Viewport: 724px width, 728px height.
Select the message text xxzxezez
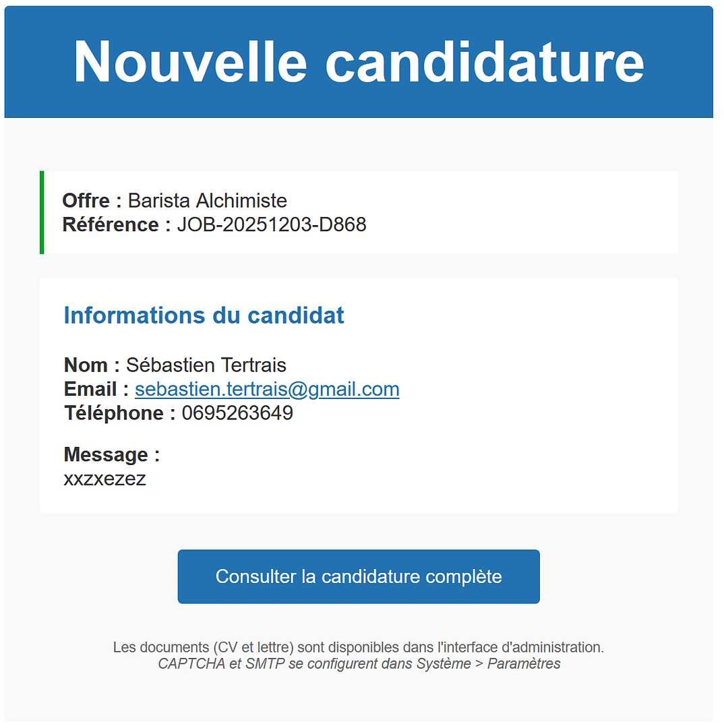[104, 479]
